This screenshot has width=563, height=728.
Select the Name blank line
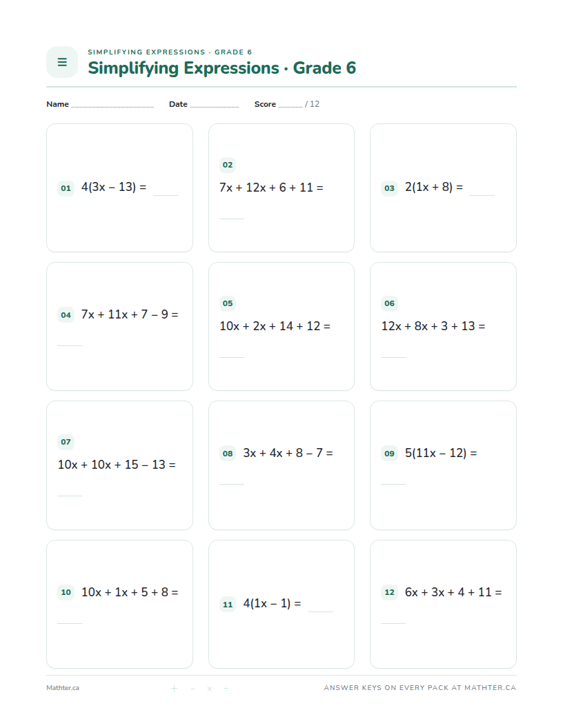[x=112, y=106]
